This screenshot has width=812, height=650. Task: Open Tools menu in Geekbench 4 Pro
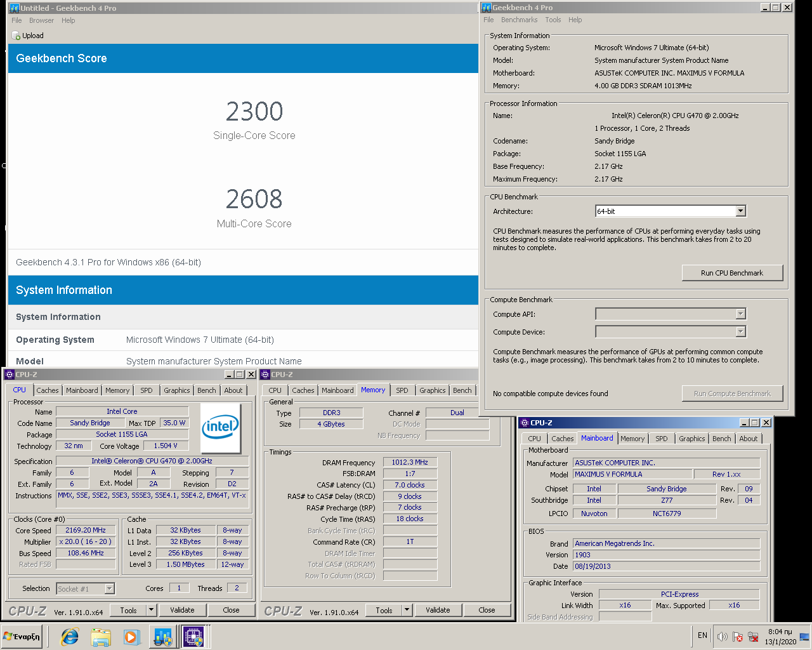(x=553, y=20)
